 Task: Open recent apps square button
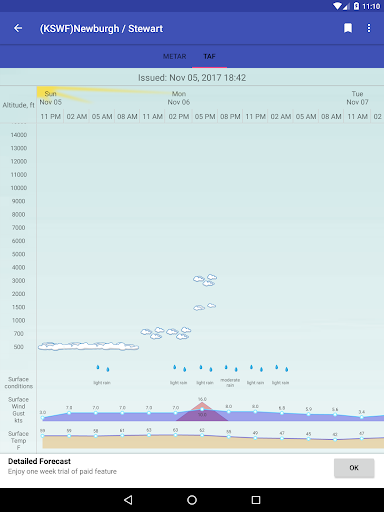[256, 500]
